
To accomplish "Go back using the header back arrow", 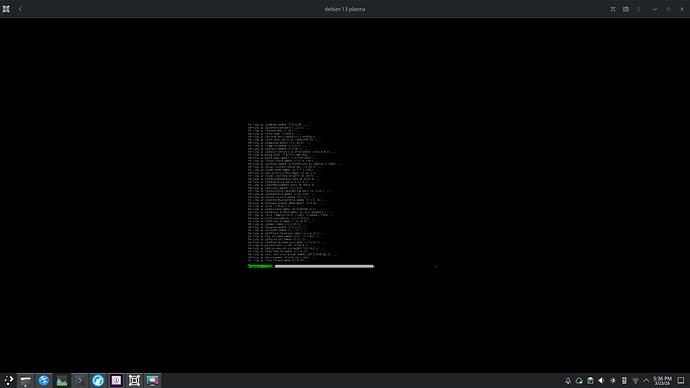I will tap(20, 9).
